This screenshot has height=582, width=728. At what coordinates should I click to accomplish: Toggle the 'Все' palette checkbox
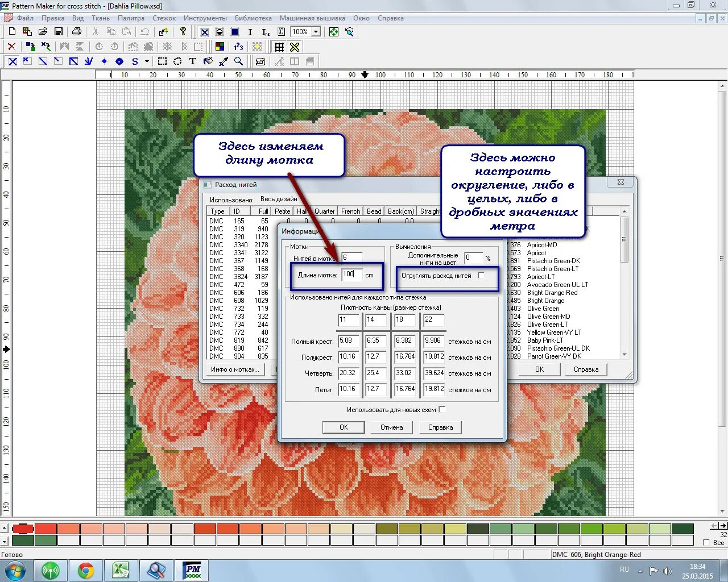707,542
